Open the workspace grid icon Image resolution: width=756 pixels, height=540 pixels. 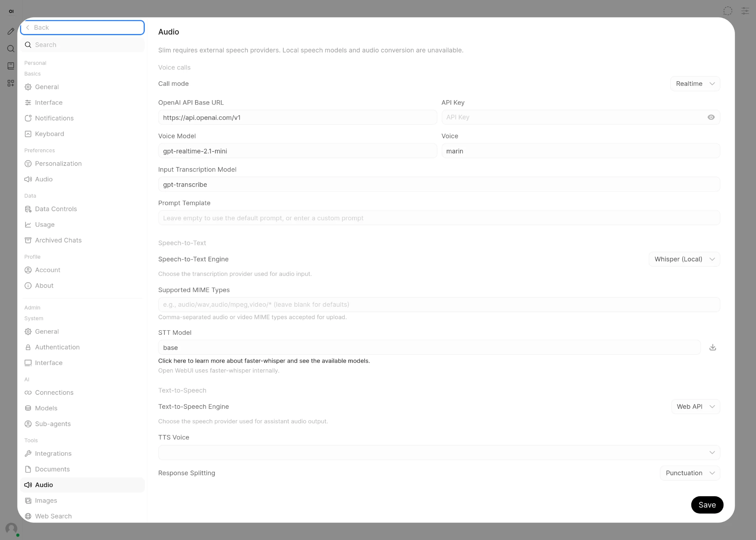(11, 83)
